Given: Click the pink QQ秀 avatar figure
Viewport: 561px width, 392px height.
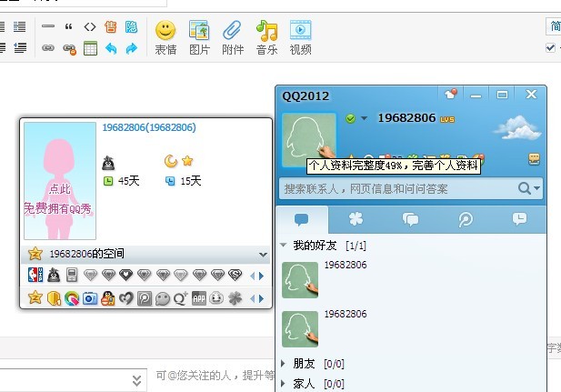Looking at the screenshot, I should click(x=60, y=181).
